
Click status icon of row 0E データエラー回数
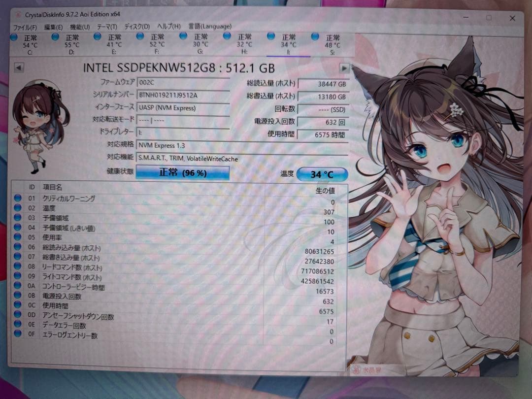click(x=18, y=324)
